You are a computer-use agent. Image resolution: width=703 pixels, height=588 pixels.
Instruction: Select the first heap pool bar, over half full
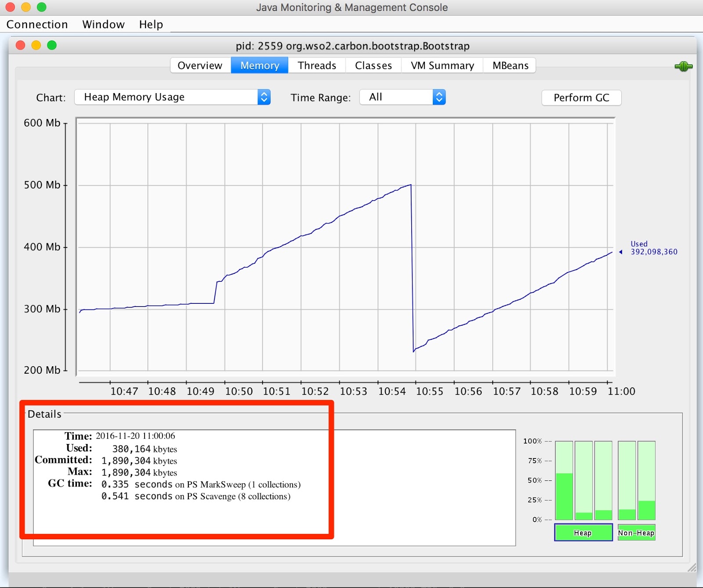[564, 480]
